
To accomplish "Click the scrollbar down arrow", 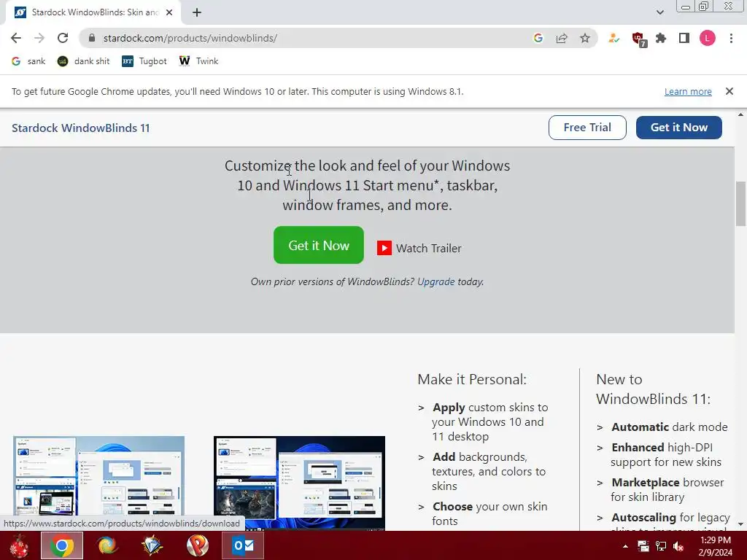I will point(741,524).
